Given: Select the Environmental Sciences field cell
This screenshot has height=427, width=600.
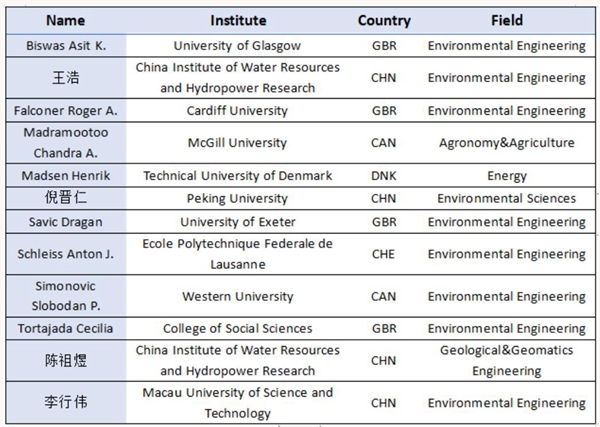Looking at the screenshot, I should tap(506, 199).
